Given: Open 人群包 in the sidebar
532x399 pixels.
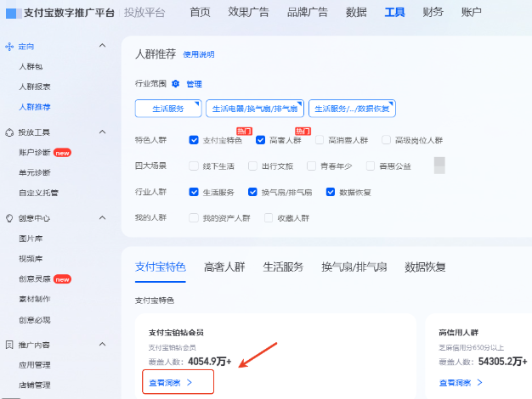Looking at the screenshot, I should pyautogui.click(x=31, y=66).
